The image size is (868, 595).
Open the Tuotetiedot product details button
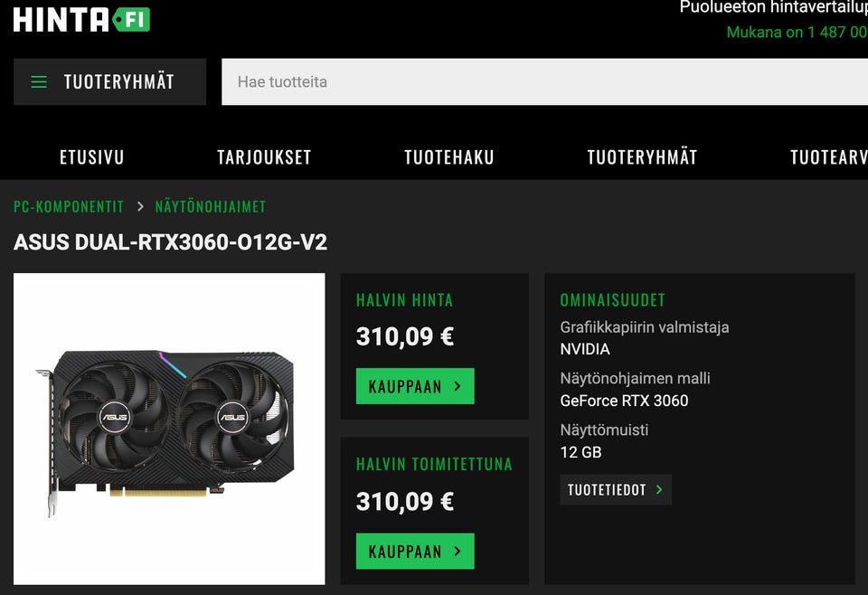[616, 489]
